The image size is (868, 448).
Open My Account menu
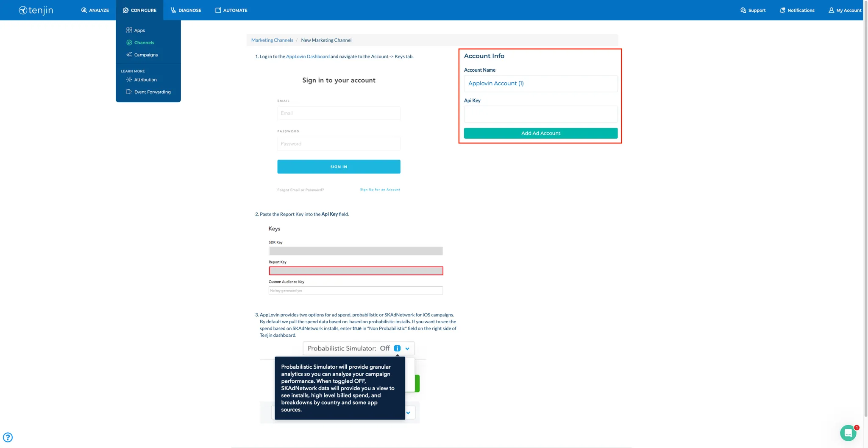tap(845, 10)
